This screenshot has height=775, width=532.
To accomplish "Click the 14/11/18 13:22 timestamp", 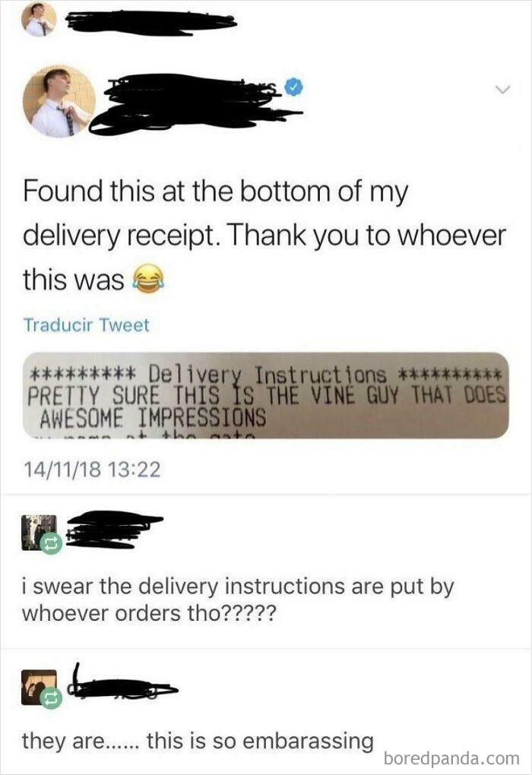I will coord(92,469).
